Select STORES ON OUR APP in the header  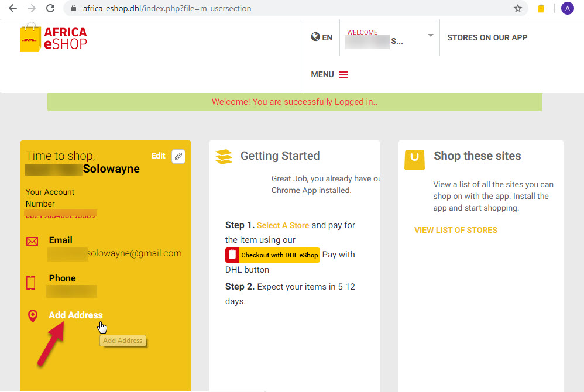487,37
